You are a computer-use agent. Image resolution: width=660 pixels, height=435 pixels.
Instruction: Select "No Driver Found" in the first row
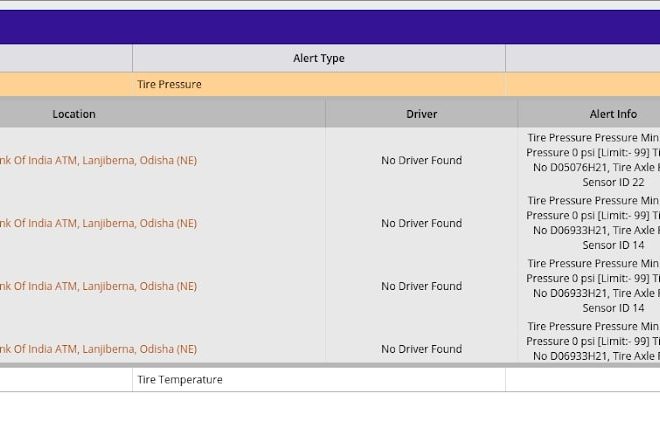pyautogui.click(x=421, y=160)
